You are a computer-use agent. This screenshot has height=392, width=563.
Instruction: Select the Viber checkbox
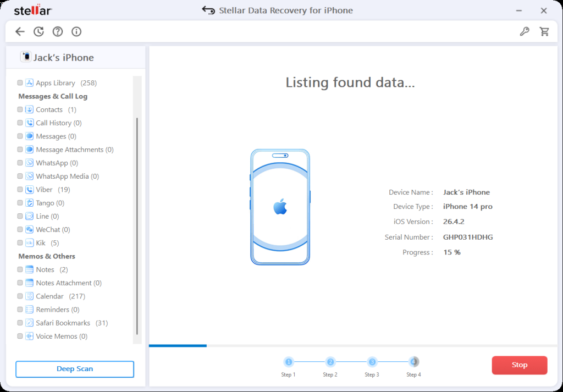[x=20, y=190]
